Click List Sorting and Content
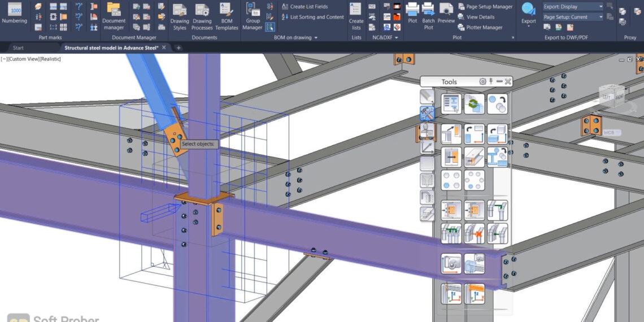 coord(313,18)
